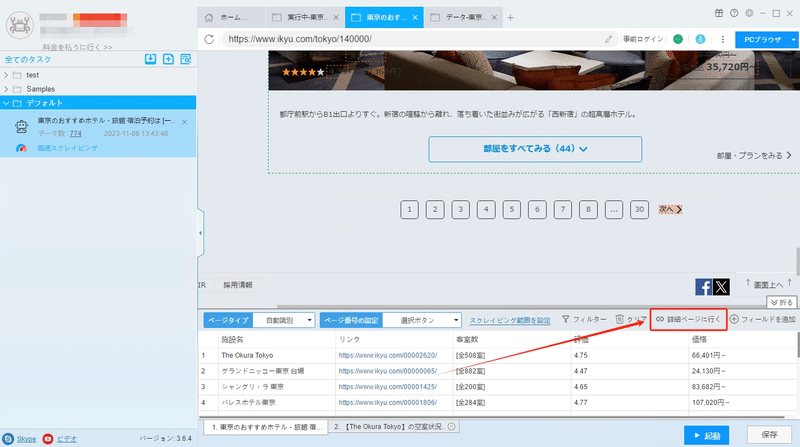The height and width of the screenshot is (447, 800).
Task: Click the 事前ログイン button
Action: click(643, 39)
